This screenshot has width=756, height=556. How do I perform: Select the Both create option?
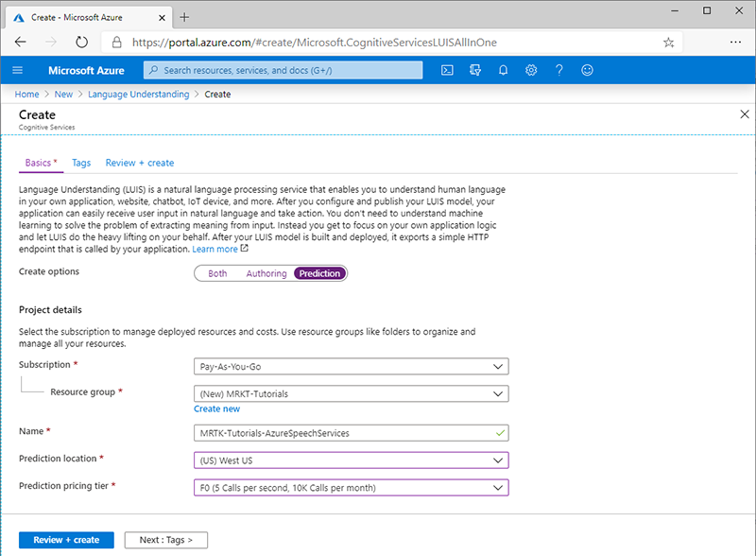[x=217, y=273]
